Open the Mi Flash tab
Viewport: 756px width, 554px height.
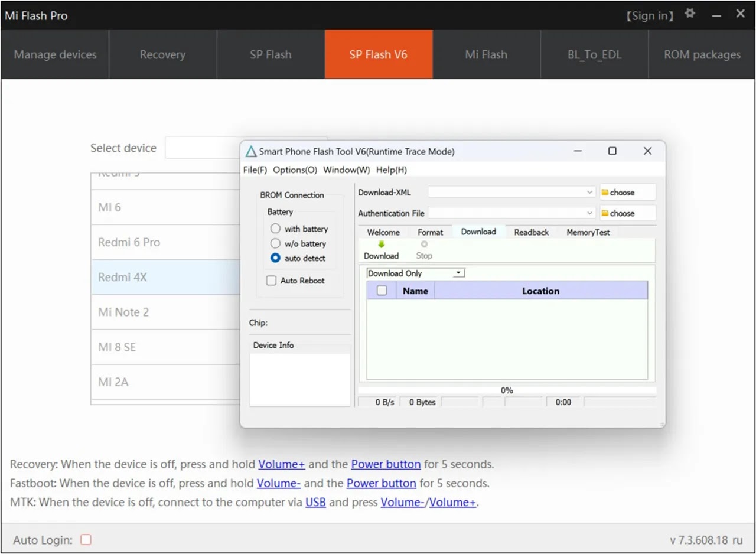[486, 54]
